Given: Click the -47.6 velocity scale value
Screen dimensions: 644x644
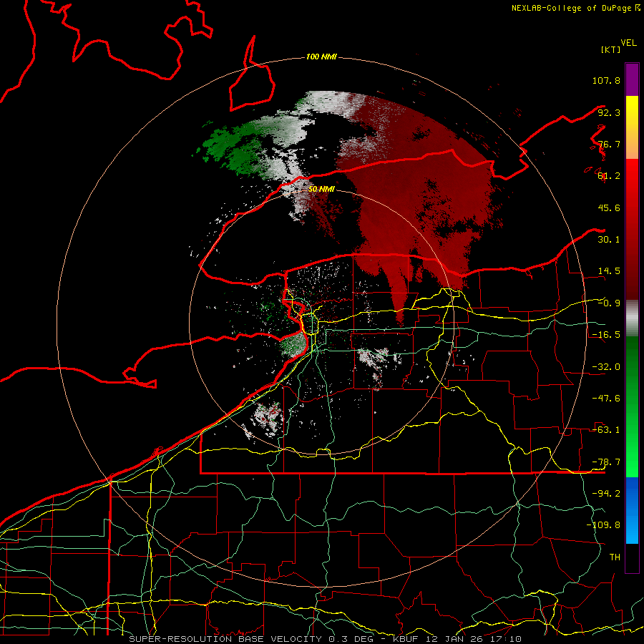Looking at the screenshot, I should click(606, 399).
